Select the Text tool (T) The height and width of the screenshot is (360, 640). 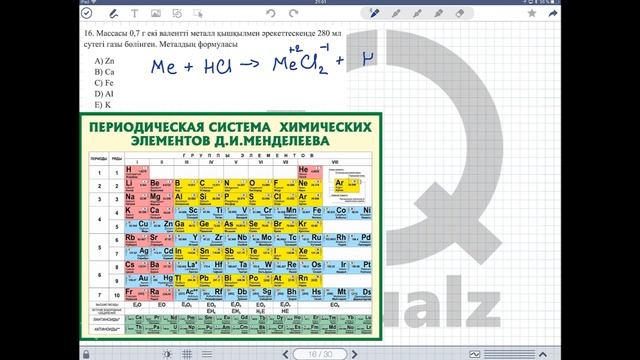click(134, 13)
